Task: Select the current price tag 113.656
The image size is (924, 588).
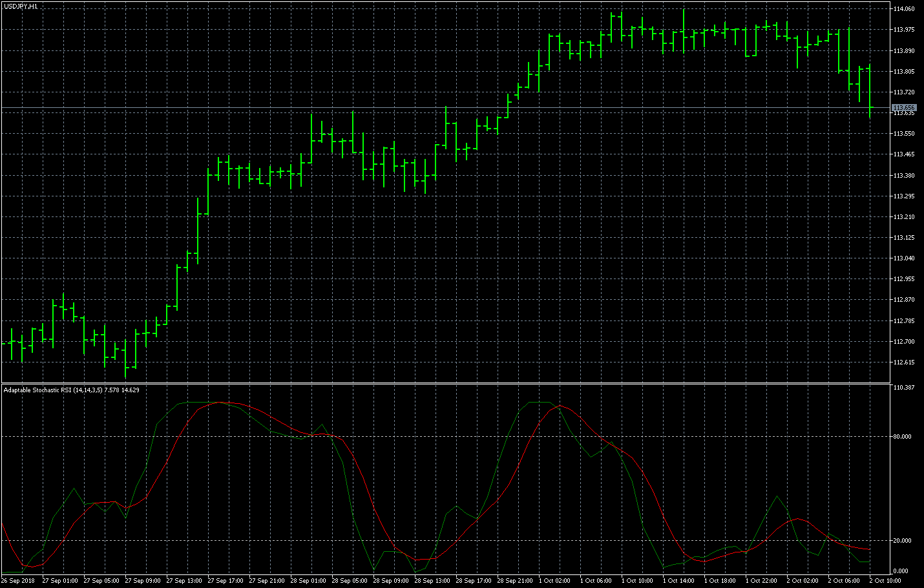Action: point(904,108)
